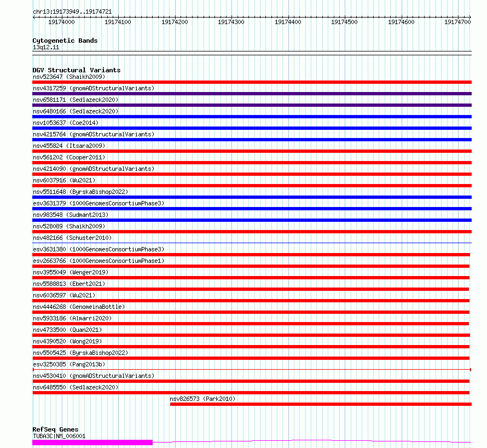Select the nsv6581171 (Sedlazeck2020) label
This screenshot has height=448, width=487.
[76, 100]
